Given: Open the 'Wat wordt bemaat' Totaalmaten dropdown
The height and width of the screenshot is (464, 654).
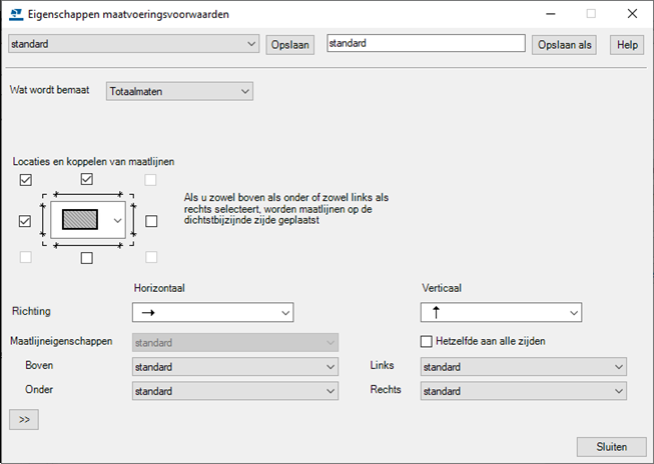Looking at the screenshot, I should point(180,92).
